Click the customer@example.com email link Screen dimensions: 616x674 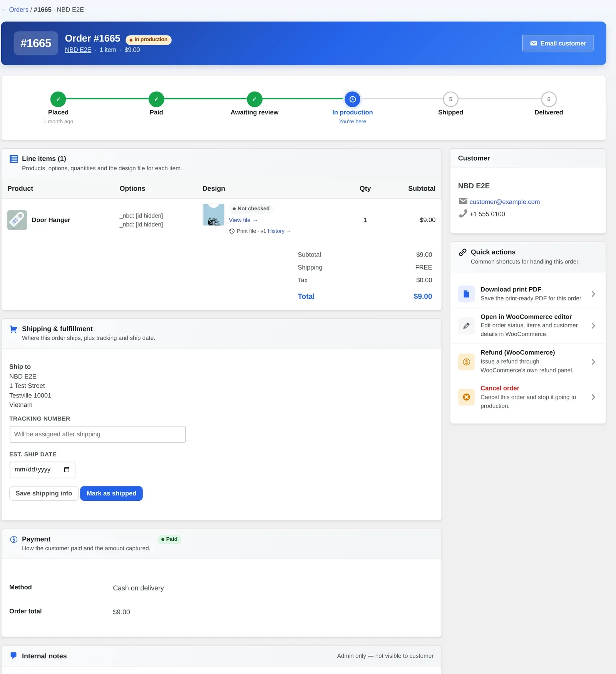tap(504, 202)
